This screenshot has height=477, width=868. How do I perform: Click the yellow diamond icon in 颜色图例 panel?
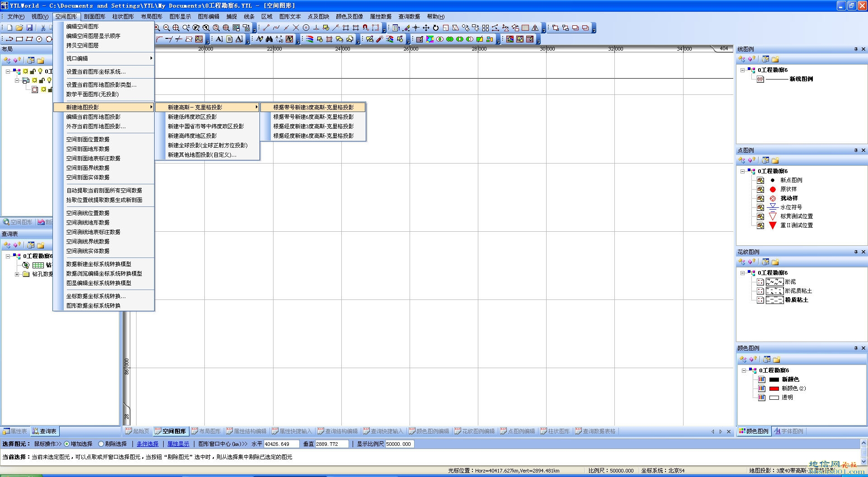[x=742, y=360]
